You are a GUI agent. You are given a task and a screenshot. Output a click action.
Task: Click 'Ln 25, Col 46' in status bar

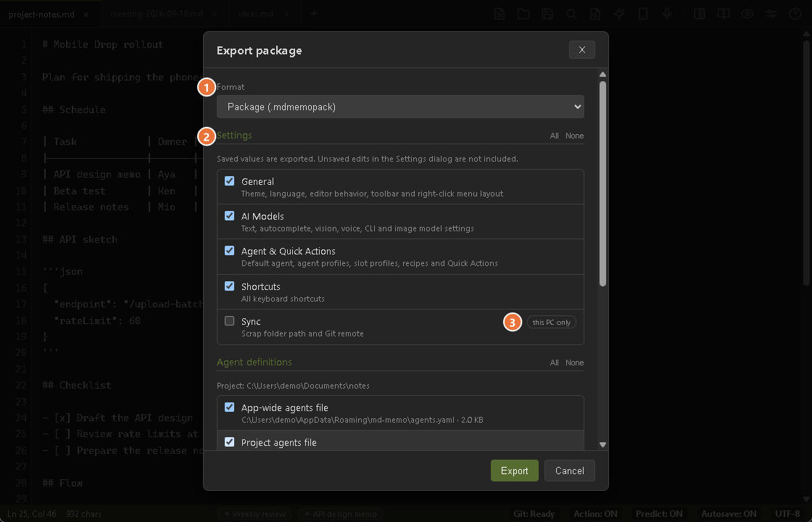coord(32,514)
